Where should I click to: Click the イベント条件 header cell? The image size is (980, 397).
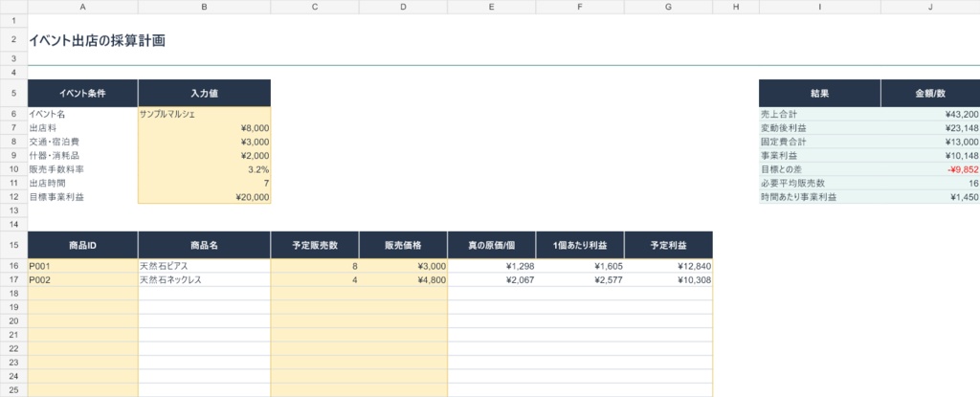(83, 93)
